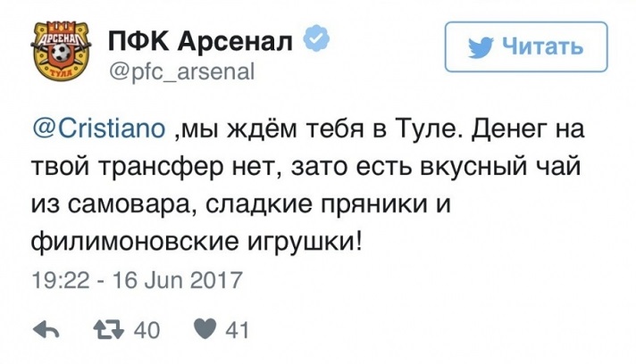This screenshot has height=364, width=636.
Task: Open the ПФК Арсенал profile name
Action: pyautogui.click(x=200, y=41)
